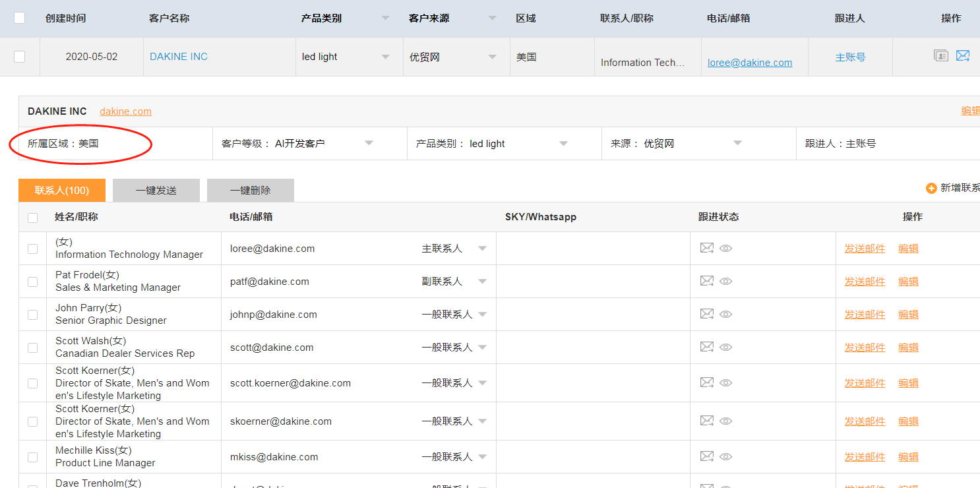The width and height of the screenshot is (980, 488).
Task: Click the Senior Graphic Designer title text
Action: (x=111, y=320)
